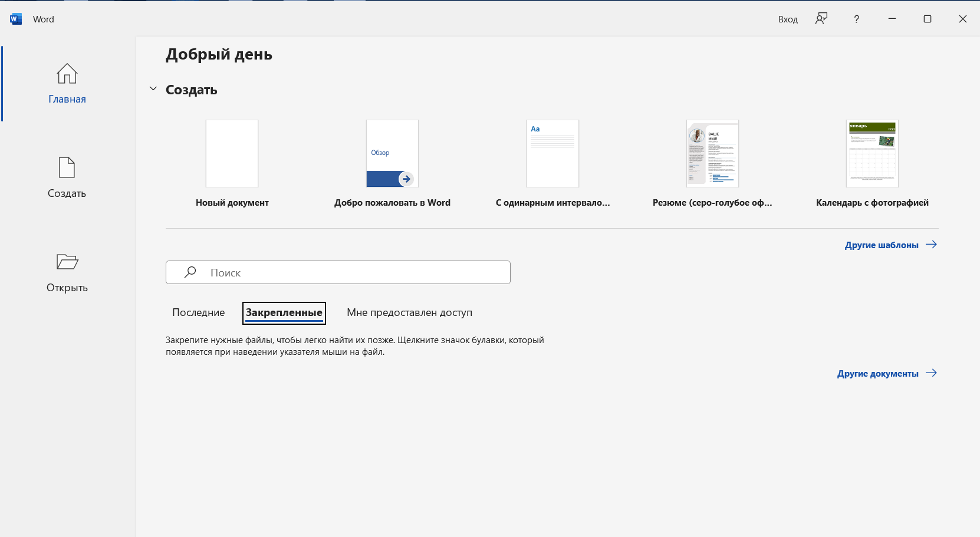The width and height of the screenshot is (980, 537).
Task: Click the search magnifier icon
Action: coord(190,272)
